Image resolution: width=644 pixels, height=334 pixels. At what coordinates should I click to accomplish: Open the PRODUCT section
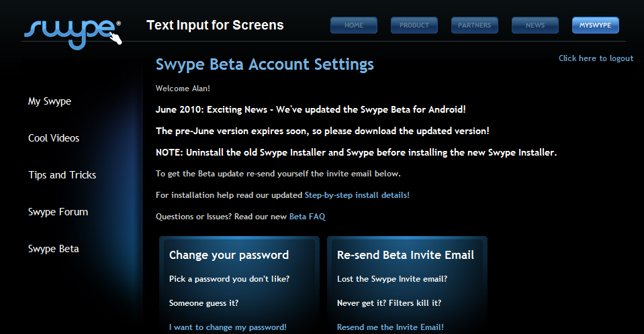[x=414, y=25]
